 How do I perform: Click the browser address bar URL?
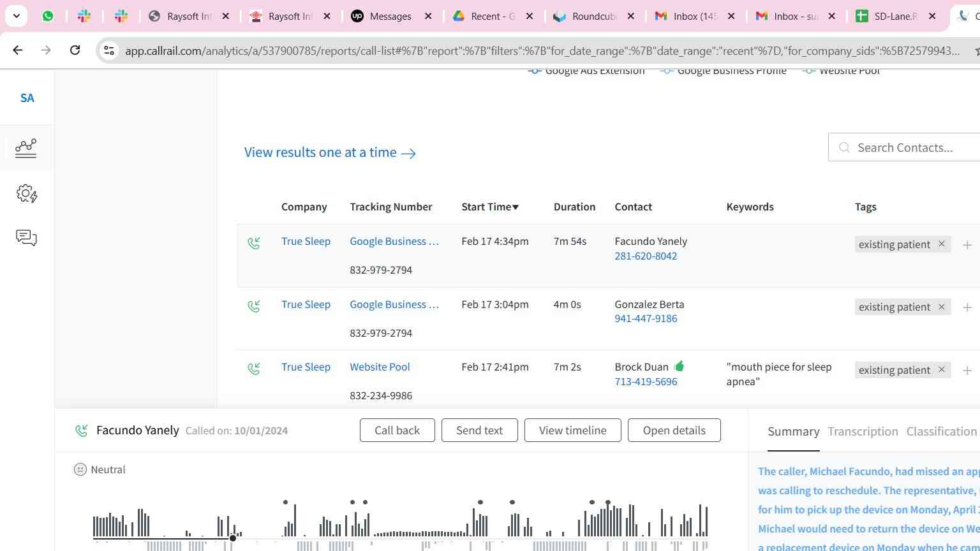click(x=542, y=51)
